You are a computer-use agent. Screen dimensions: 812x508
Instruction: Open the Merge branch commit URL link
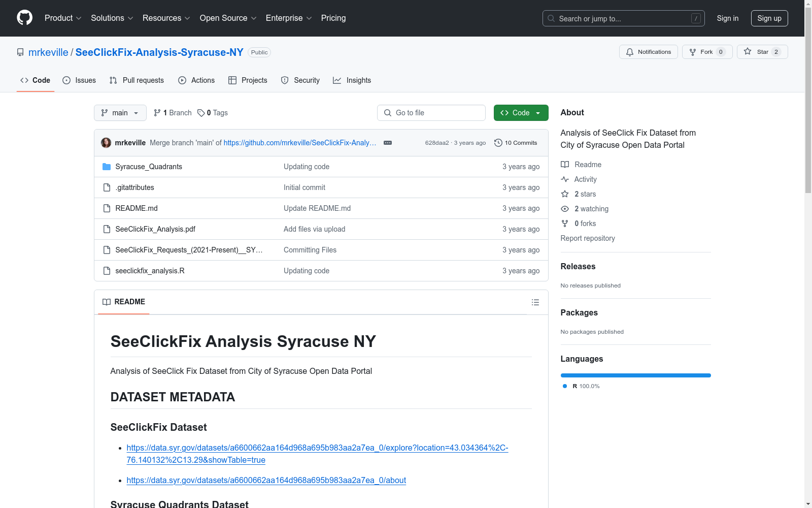click(300, 143)
